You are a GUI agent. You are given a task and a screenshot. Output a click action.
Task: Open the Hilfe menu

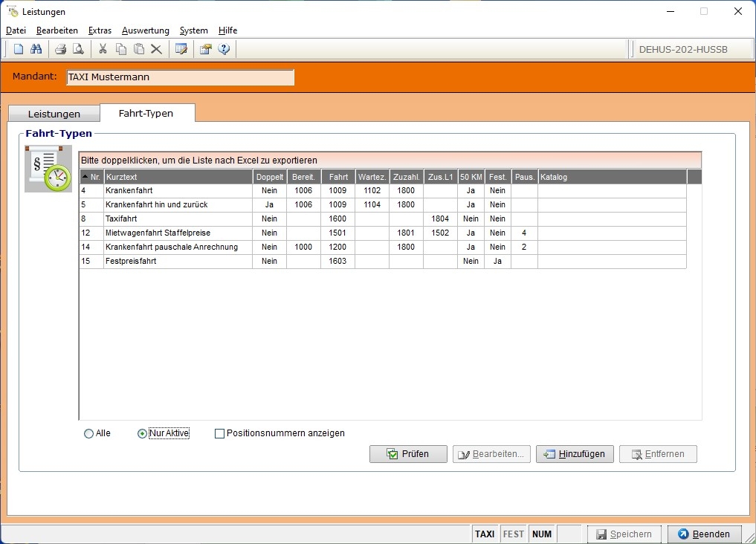227,30
